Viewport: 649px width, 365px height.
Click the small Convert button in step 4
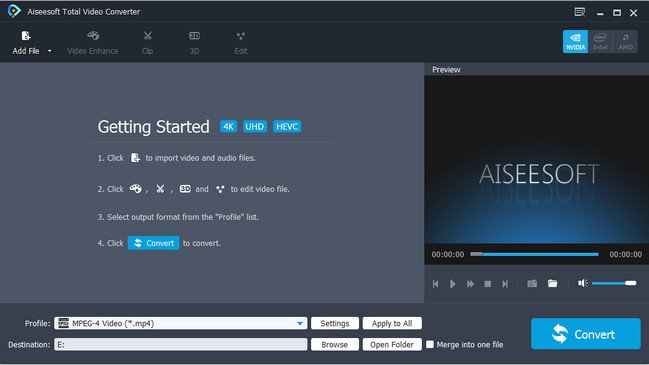tap(154, 243)
